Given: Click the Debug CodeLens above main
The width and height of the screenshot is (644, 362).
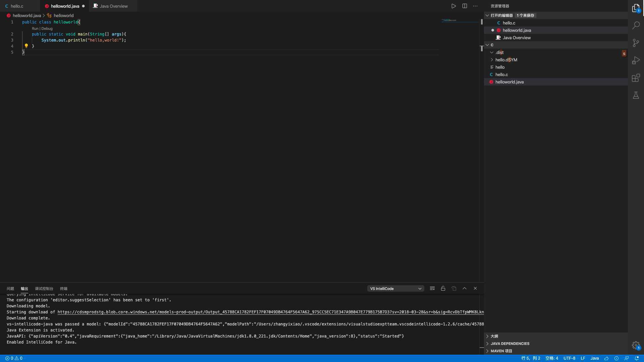Looking at the screenshot, I should tap(47, 28).
